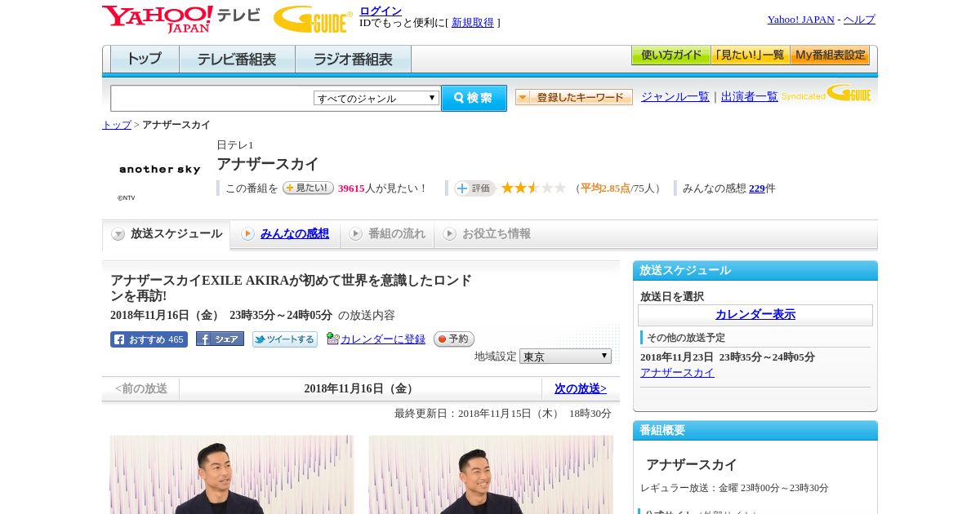Select the 番組の流れ tab

pos(387,234)
